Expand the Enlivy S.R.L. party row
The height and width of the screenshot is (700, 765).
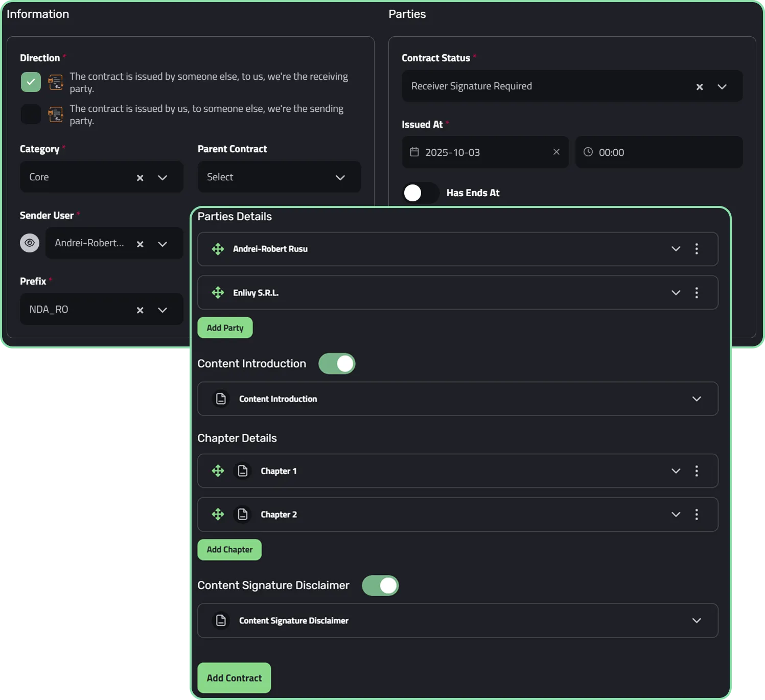(x=676, y=292)
